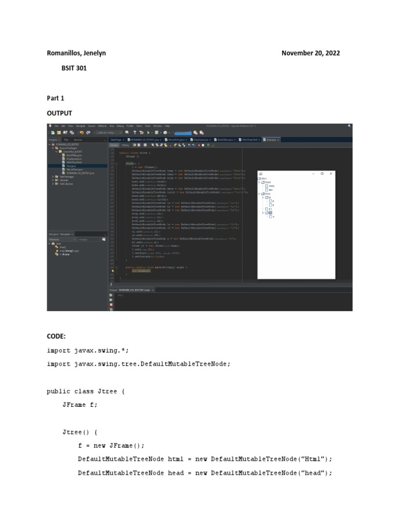Switch to the Services panel tab
The width and height of the screenshot is (399, 532).
coord(77,140)
